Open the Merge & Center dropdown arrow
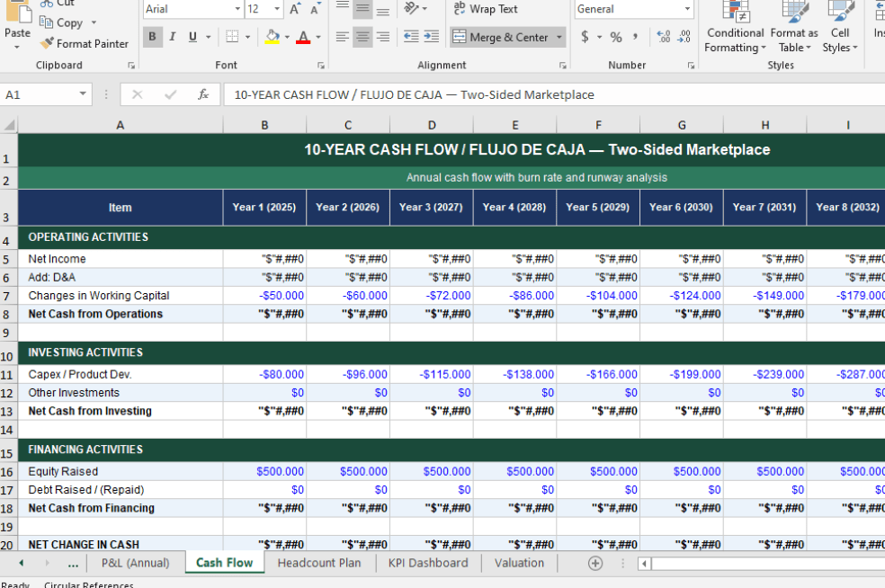Image resolution: width=885 pixels, height=588 pixels. (559, 37)
